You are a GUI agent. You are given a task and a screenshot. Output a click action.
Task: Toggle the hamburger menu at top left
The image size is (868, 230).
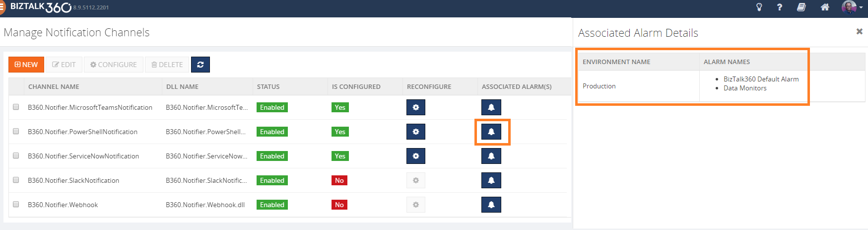(x=2, y=7)
